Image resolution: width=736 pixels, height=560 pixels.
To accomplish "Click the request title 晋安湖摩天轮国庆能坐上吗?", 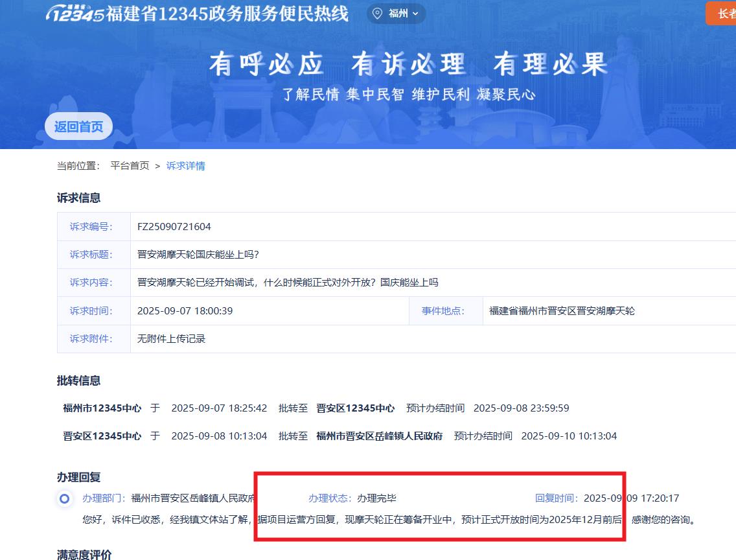I will [x=198, y=255].
